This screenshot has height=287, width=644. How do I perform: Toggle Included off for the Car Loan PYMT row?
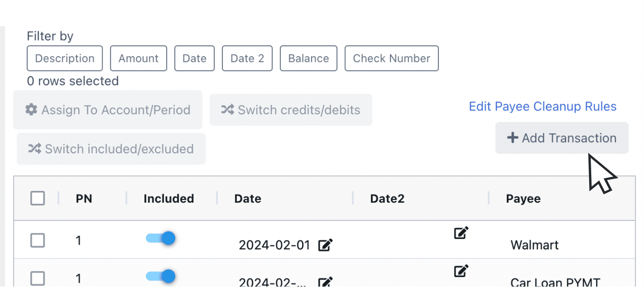coord(161,276)
